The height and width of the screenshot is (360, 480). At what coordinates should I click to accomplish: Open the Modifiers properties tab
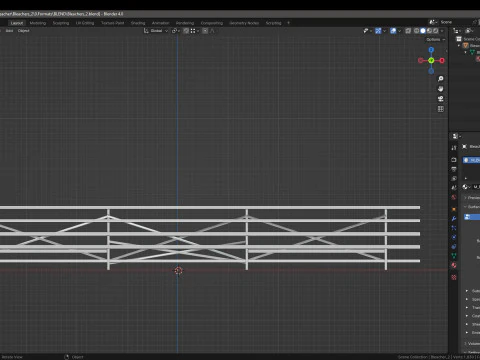pos(454,219)
